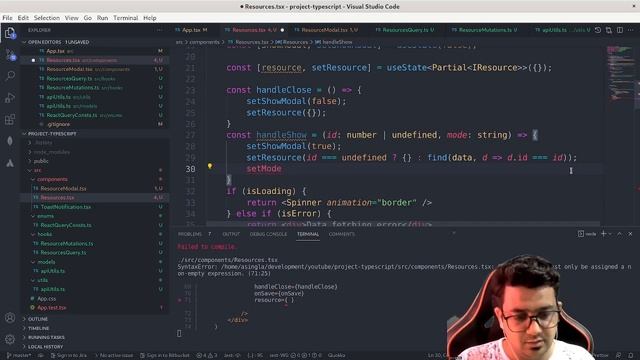
Task: Open the Manage gear icon
Action: (10, 339)
